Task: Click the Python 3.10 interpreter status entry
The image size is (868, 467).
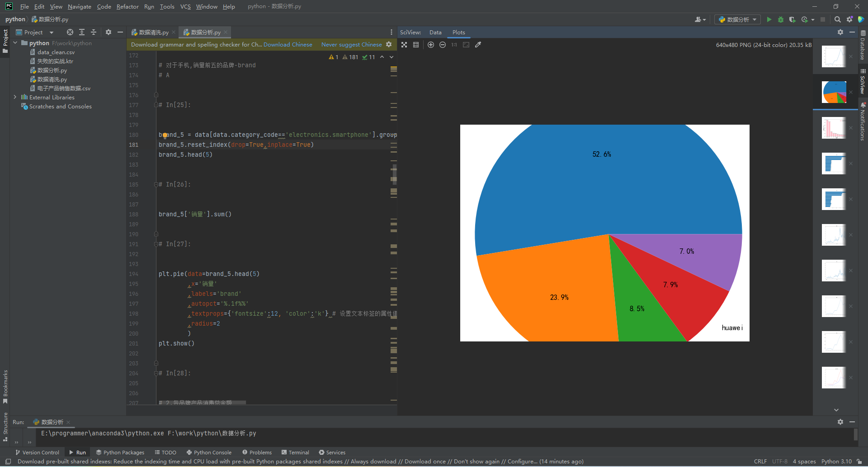Action: point(836,461)
